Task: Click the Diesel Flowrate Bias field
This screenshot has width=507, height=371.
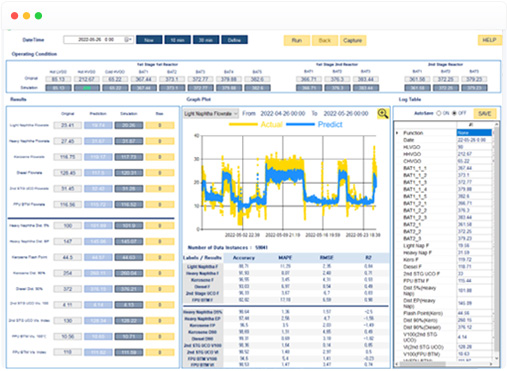Action: pyautogui.click(x=160, y=173)
